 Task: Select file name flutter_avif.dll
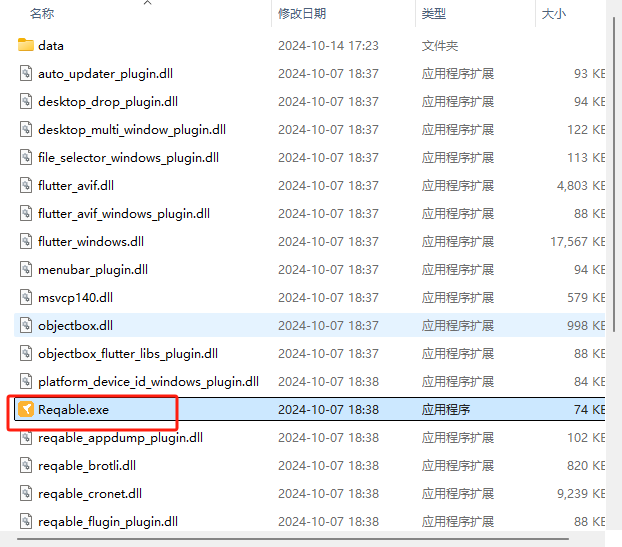point(76,186)
